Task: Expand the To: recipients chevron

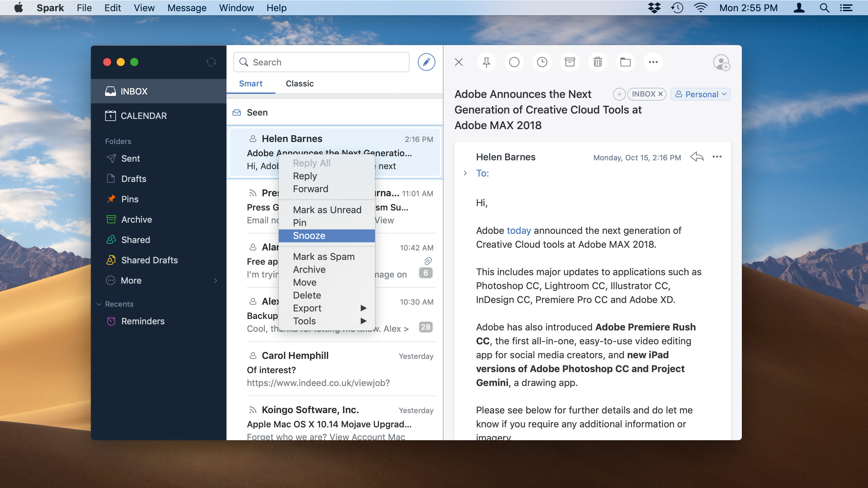Action: [x=465, y=173]
